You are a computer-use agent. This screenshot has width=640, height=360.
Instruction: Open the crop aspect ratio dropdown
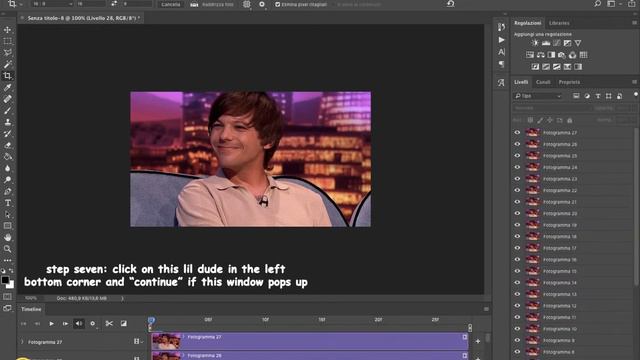pyautogui.click(x=52, y=4)
